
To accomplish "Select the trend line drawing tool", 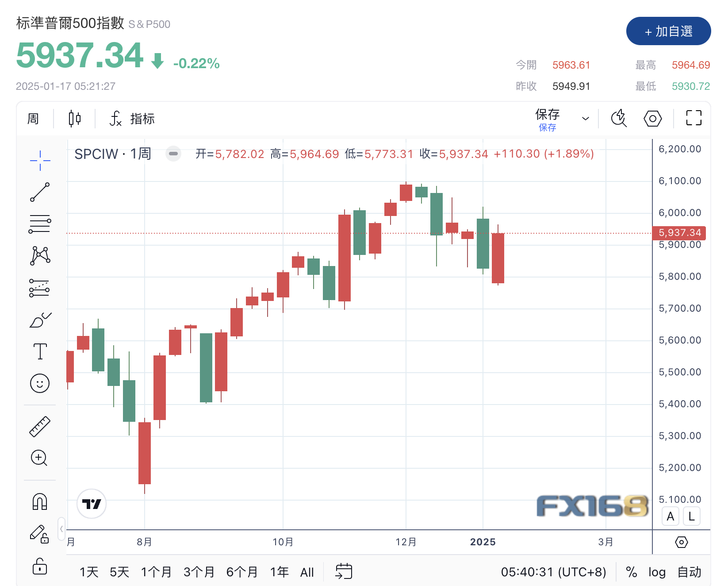I will pos(40,192).
